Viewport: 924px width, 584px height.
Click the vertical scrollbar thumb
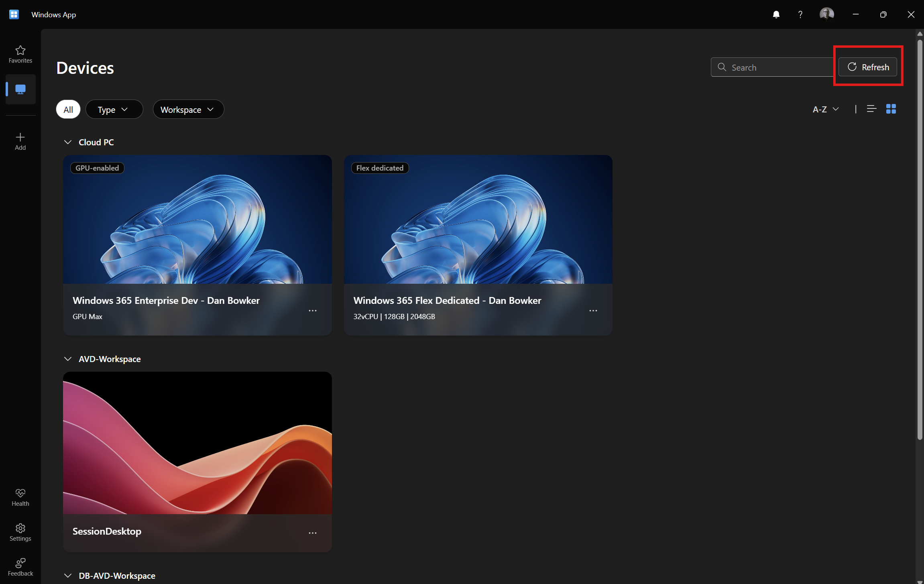click(x=920, y=240)
